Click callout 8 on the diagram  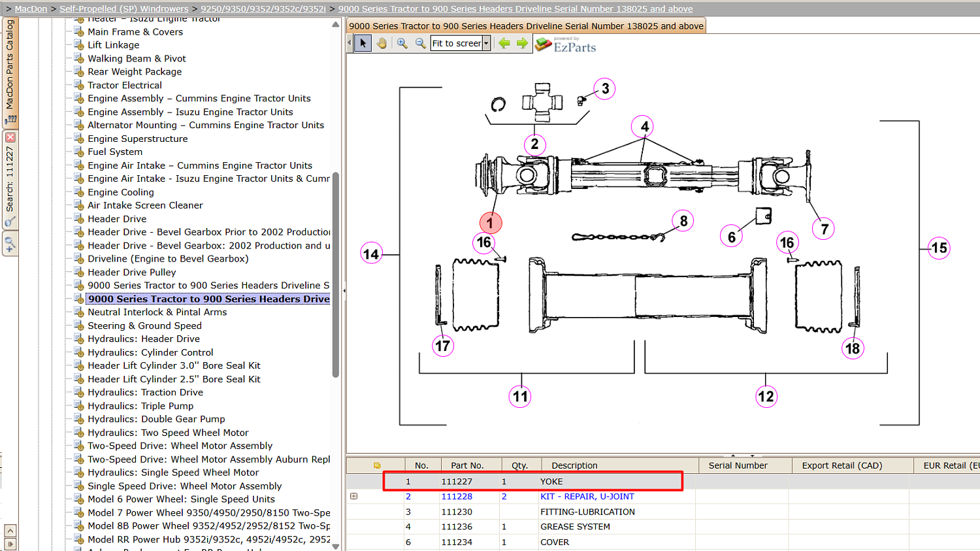[683, 221]
